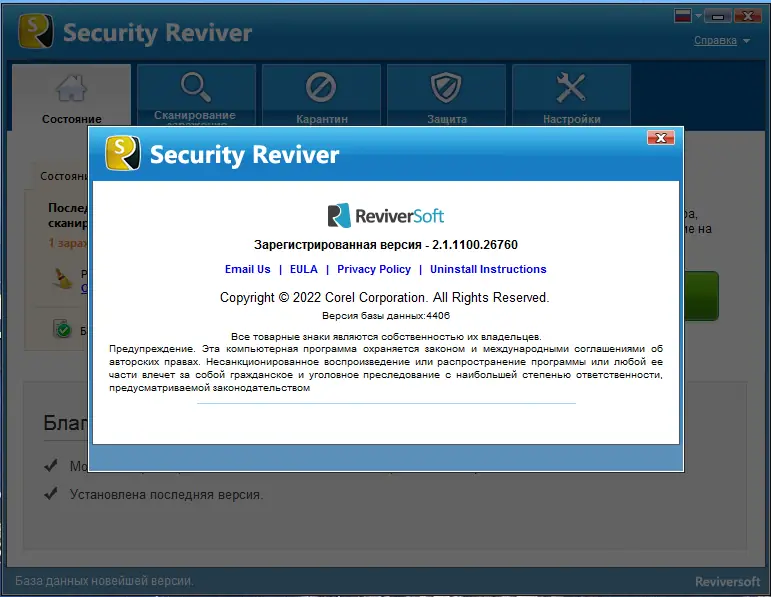Follow the Email Us link
Viewport: 771px width, 597px height.
click(x=247, y=269)
